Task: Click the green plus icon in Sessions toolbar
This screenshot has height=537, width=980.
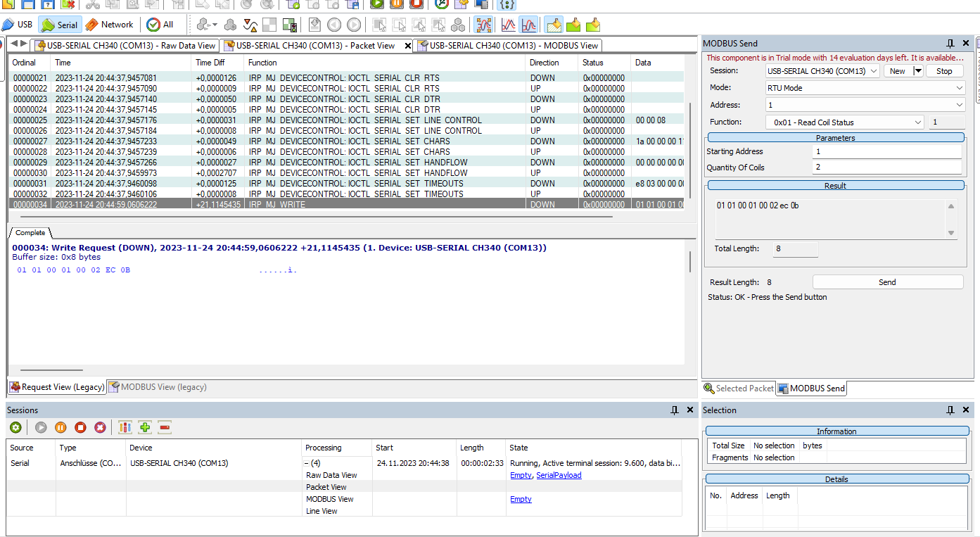Action: [145, 427]
